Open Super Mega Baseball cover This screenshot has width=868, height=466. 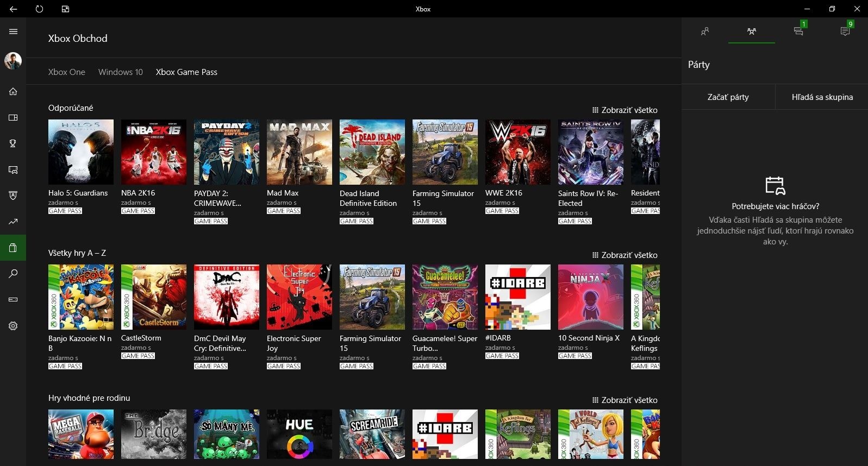(81, 434)
